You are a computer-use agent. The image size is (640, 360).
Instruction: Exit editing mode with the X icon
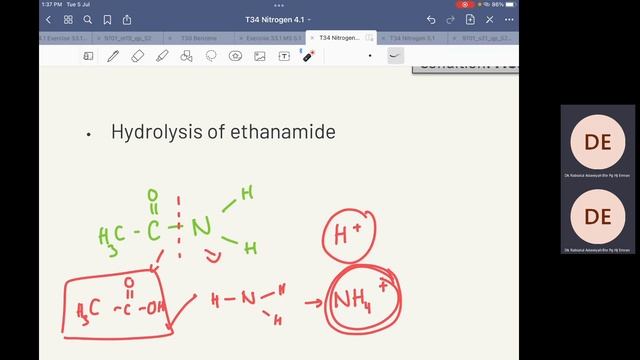pos(489,20)
